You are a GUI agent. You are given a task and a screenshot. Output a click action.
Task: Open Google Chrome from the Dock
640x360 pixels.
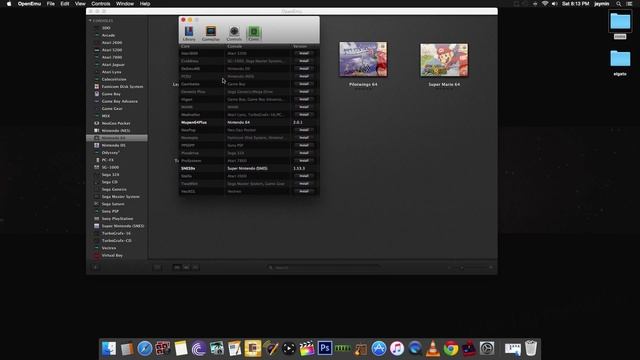pyautogui.click(x=451, y=349)
